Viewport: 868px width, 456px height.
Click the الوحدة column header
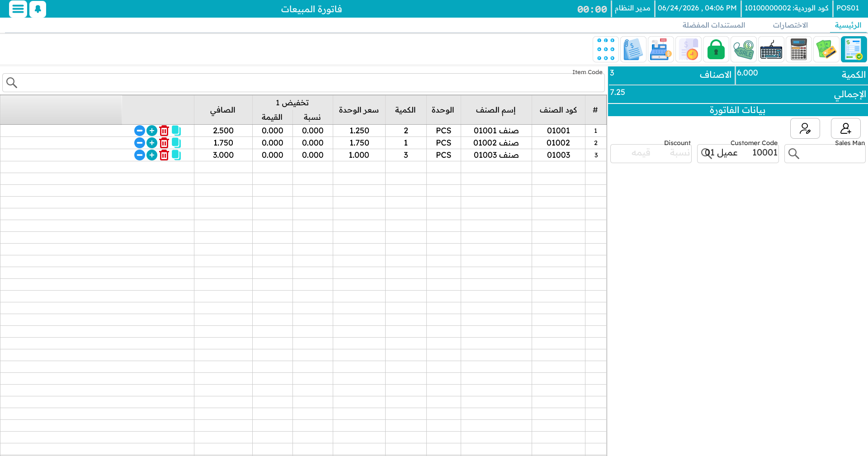click(x=443, y=110)
